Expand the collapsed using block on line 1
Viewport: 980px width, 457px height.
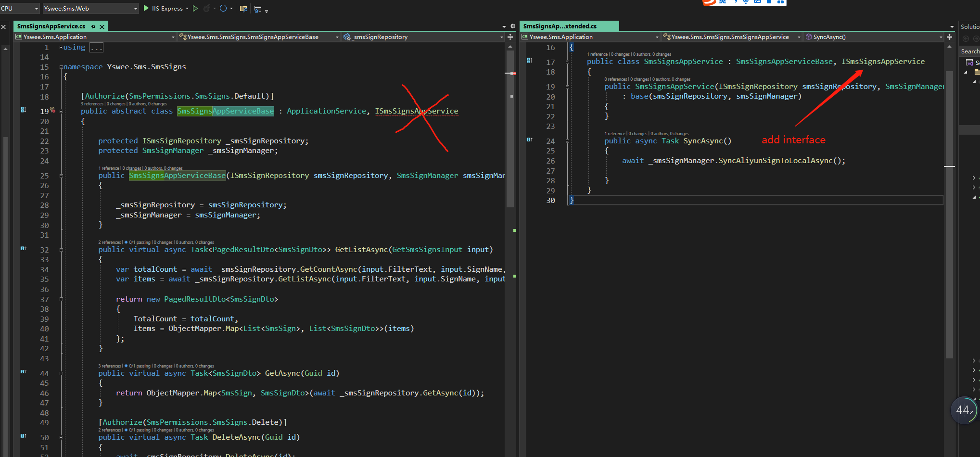61,47
